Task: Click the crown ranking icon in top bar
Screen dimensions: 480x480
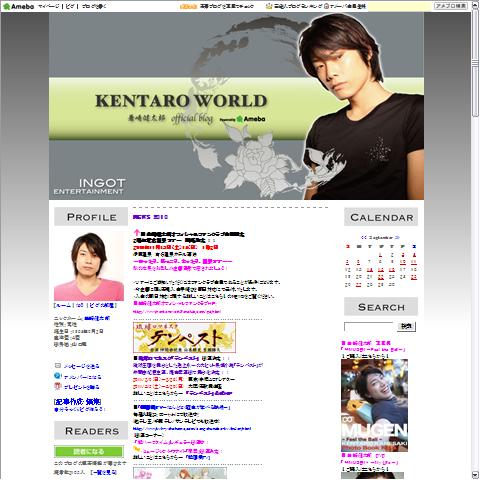Action: [x=269, y=6]
